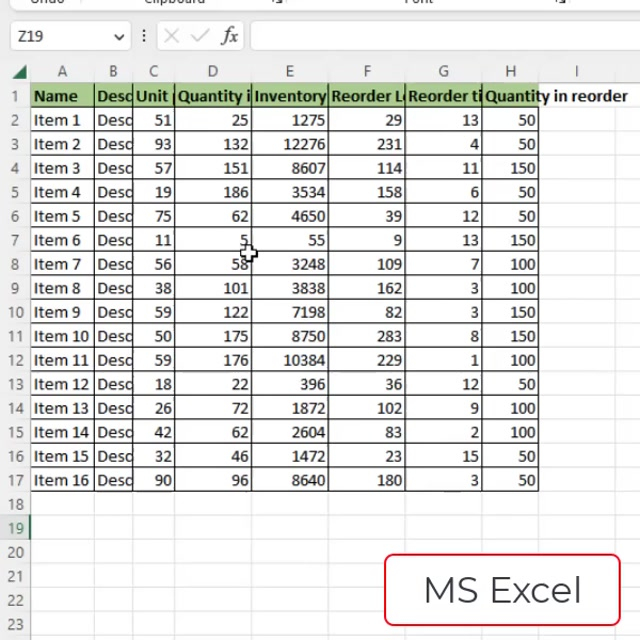This screenshot has height=640, width=640.
Task: Click the Cancel X icon in formula bar
Action: 171,37
